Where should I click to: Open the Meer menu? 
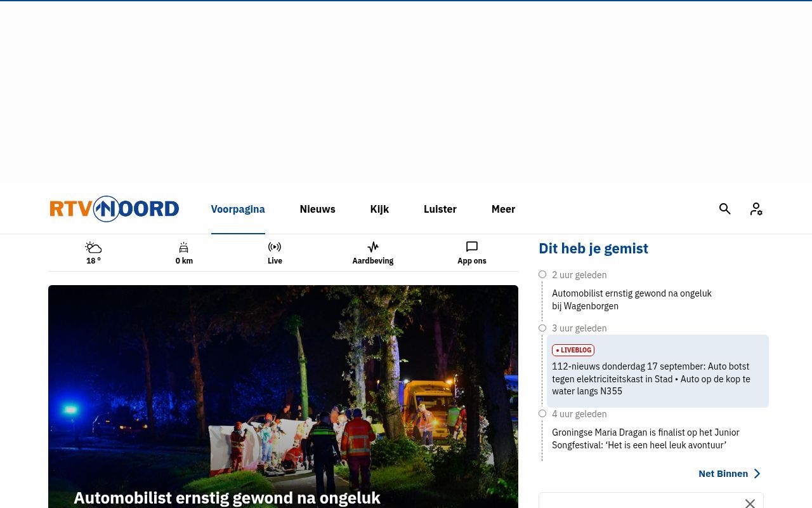pos(503,209)
